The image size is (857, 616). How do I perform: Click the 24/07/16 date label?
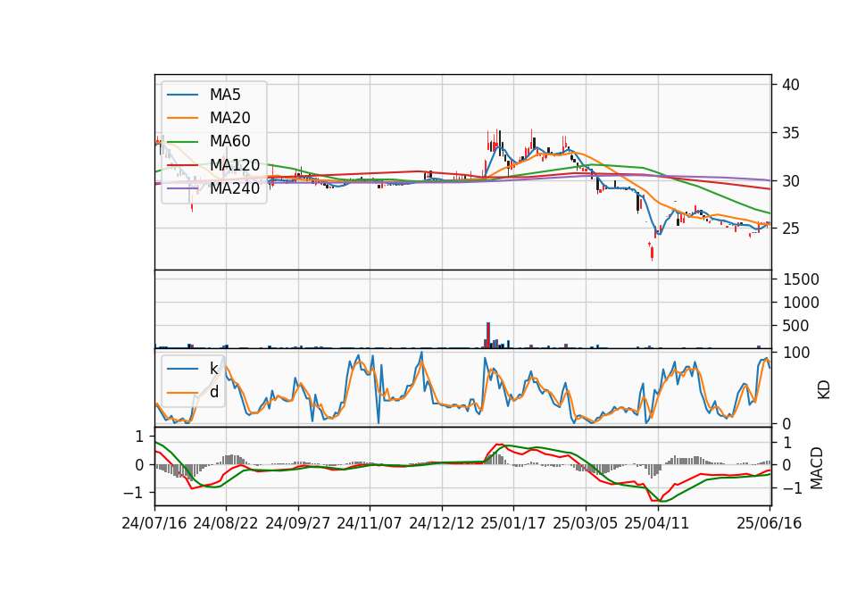154,523
